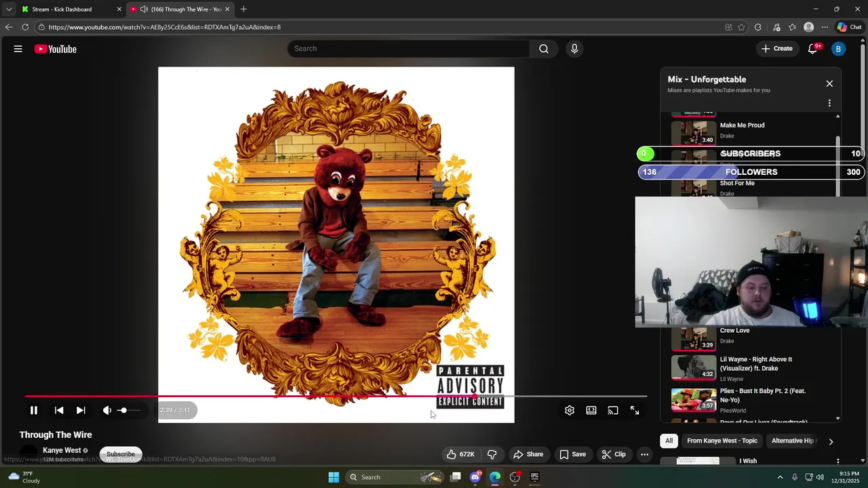
Task: Open Mix playlist options menu
Action: click(x=829, y=103)
